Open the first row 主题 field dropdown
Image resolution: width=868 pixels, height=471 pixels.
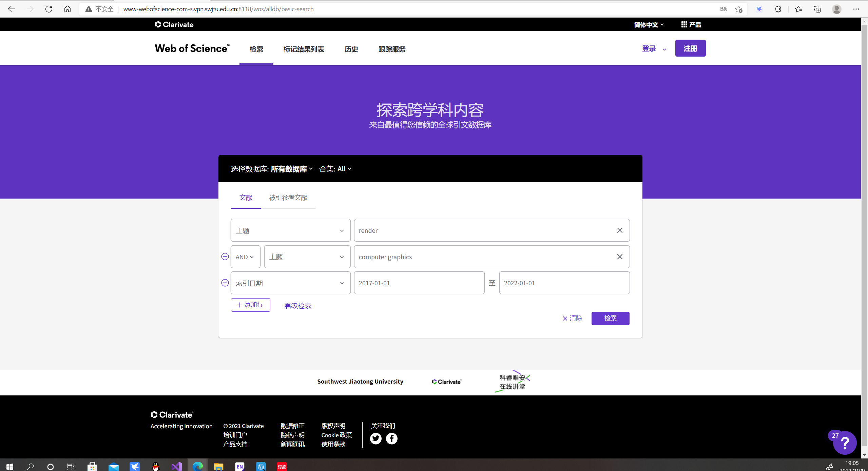pos(291,230)
